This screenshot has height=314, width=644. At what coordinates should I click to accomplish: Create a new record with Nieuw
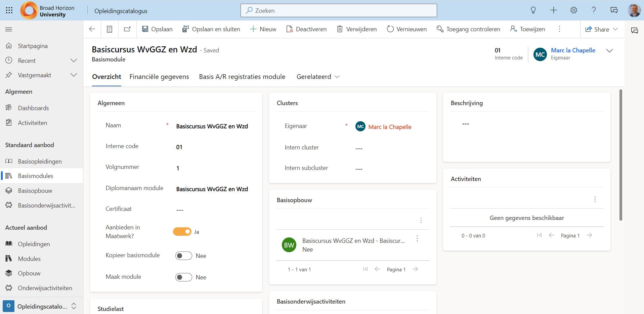[x=263, y=29]
